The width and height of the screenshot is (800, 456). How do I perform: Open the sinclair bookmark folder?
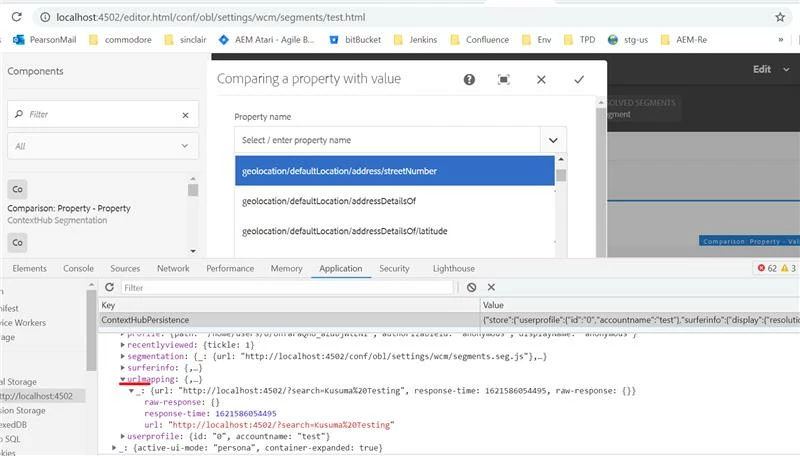click(x=185, y=40)
